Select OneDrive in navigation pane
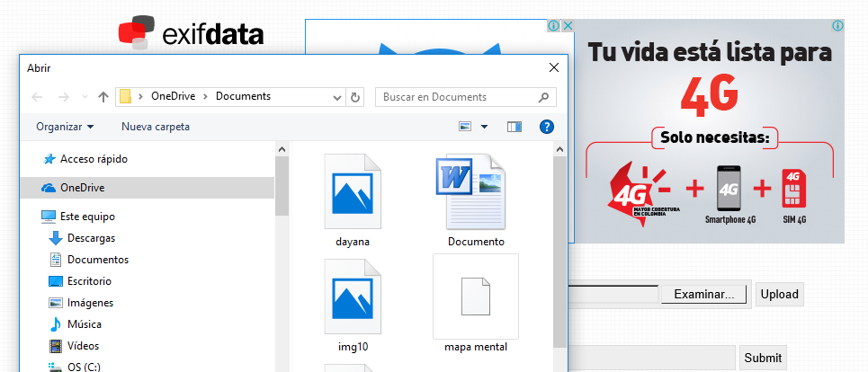The width and height of the screenshot is (868, 372). tap(147, 188)
